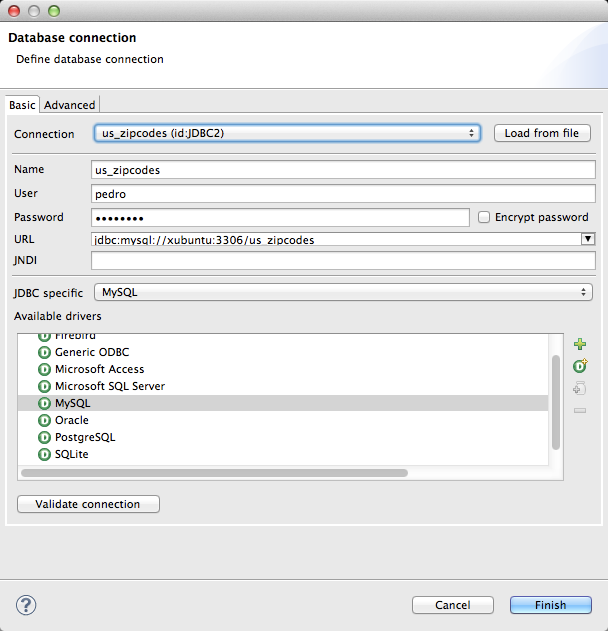Open help with the question mark icon

26,605
